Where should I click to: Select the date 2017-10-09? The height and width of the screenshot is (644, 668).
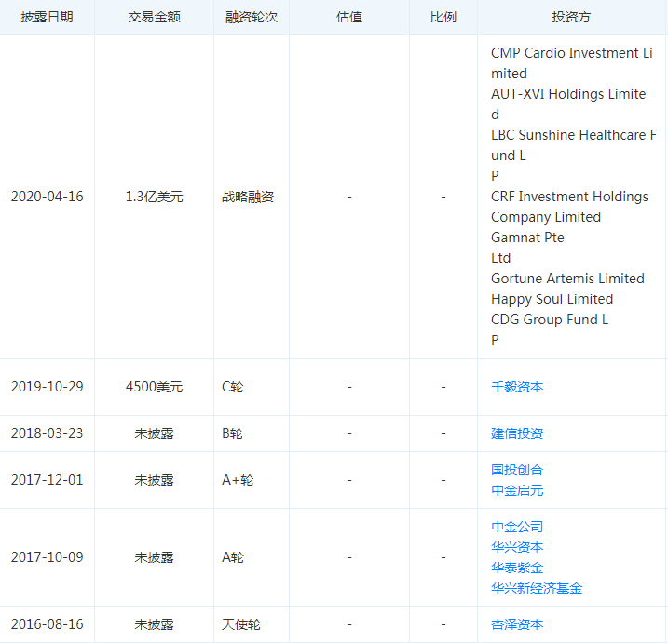point(47,557)
